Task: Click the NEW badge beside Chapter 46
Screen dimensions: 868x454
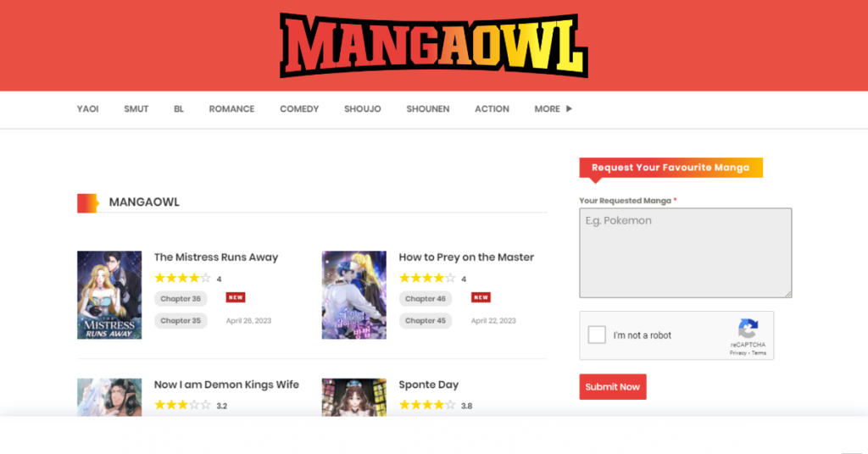Action: point(481,297)
